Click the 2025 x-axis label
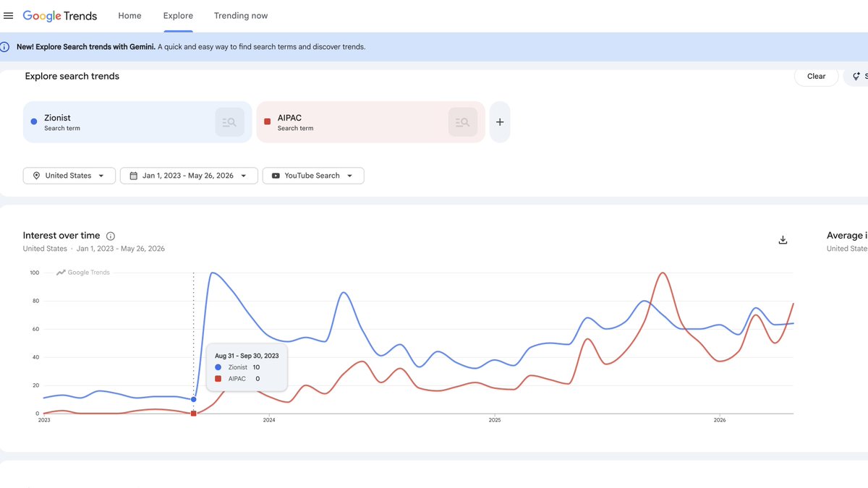Viewport: 868px width, 488px height. (x=495, y=420)
